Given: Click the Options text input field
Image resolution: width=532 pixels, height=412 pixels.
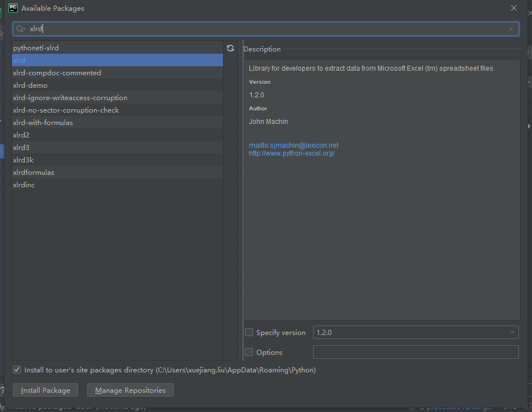Looking at the screenshot, I should coord(415,352).
